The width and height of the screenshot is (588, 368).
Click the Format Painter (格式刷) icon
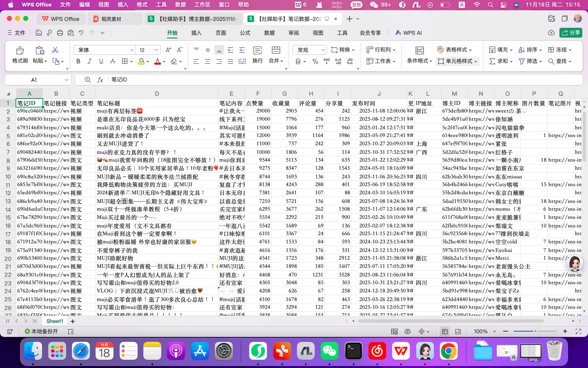click(20, 51)
